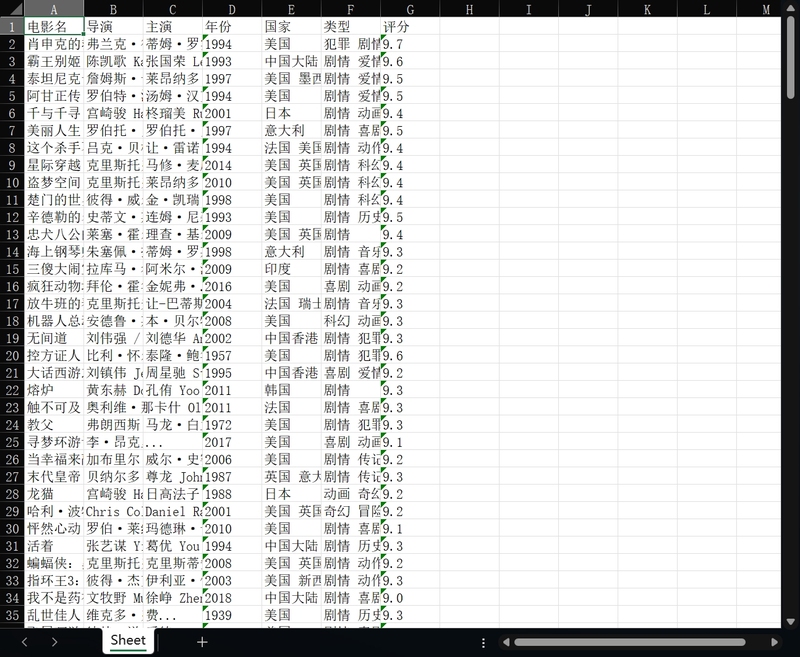
Task: Select year cell 1939
Action: (x=232, y=615)
